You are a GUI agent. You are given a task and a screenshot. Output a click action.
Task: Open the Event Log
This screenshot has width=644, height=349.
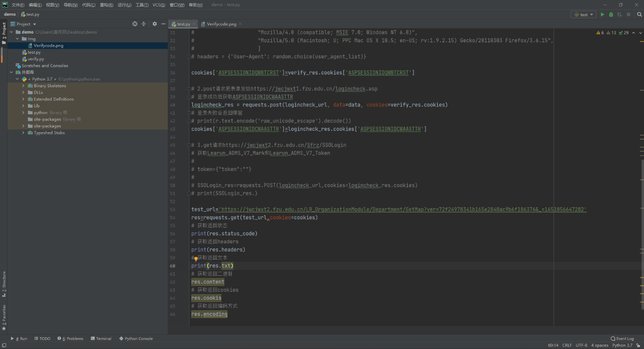(x=622, y=339)
